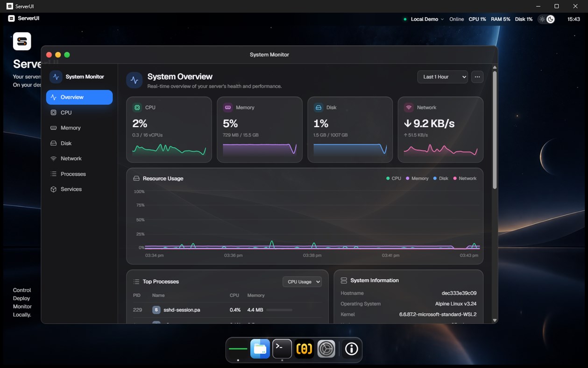Click the sshd-session memory usage bar
The height and width of the screenshot is (368, 588).
click(x=279, y=310)
